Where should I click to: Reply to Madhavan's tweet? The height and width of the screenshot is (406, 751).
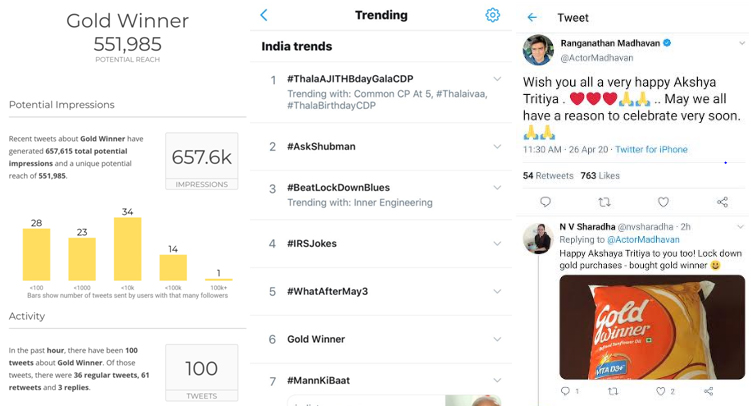pyautogui.click(x=546, y=202)
